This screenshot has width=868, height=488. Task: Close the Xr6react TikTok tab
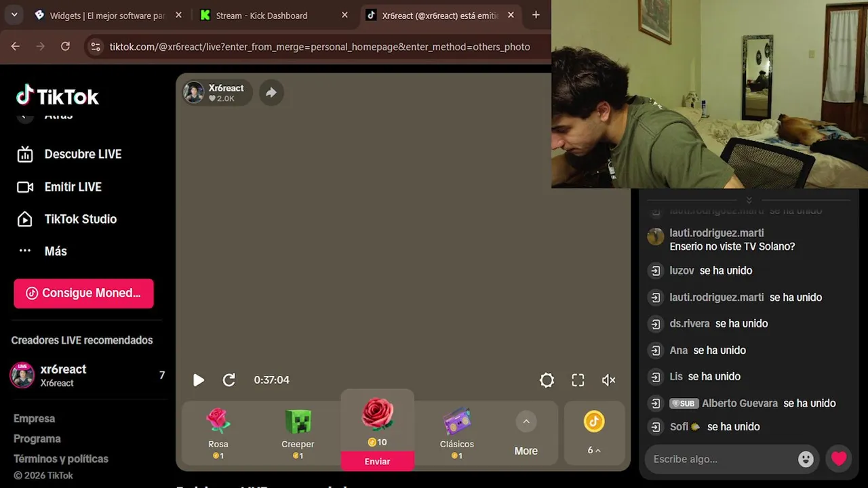(511, 15)
